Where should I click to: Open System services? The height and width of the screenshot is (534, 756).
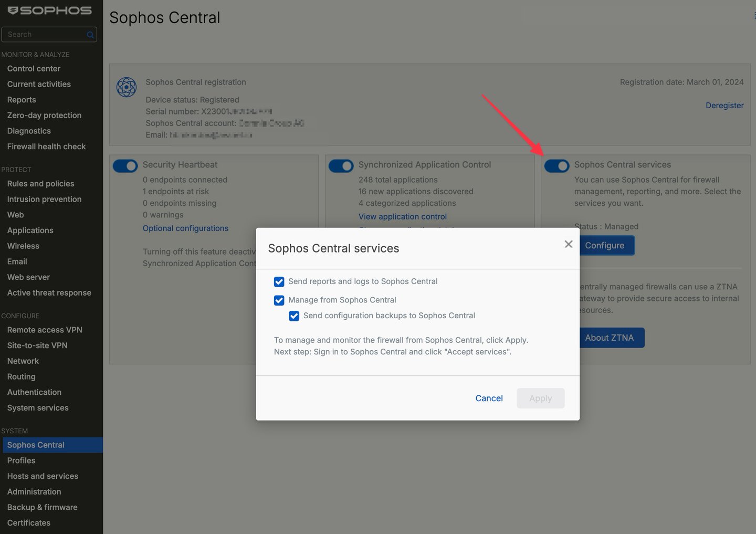click(x=38, y=408)
